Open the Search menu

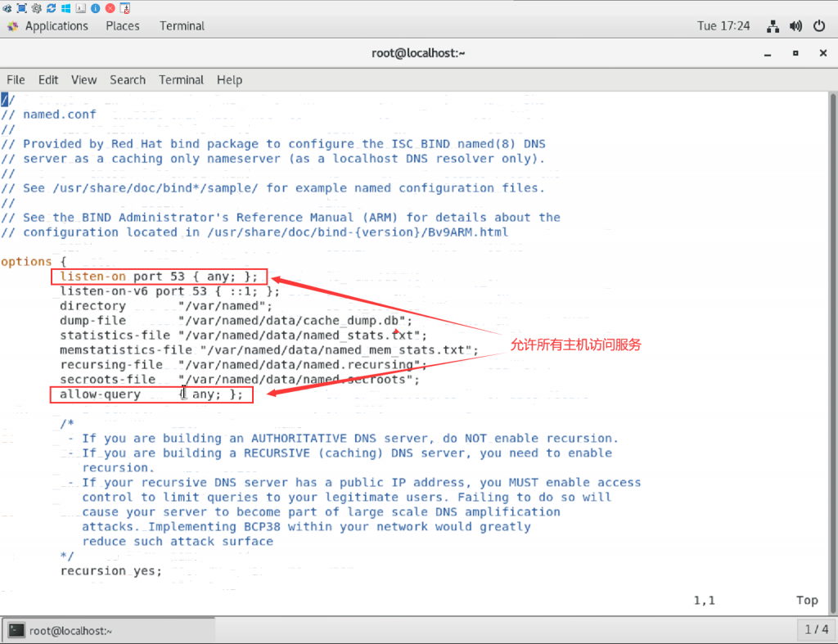pos(128,80)
